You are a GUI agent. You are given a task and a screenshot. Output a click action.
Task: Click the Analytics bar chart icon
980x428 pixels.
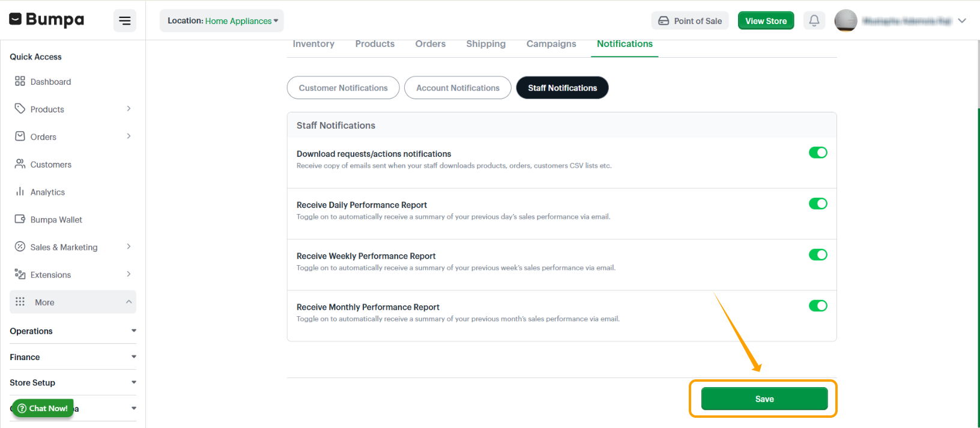(20, 192)
